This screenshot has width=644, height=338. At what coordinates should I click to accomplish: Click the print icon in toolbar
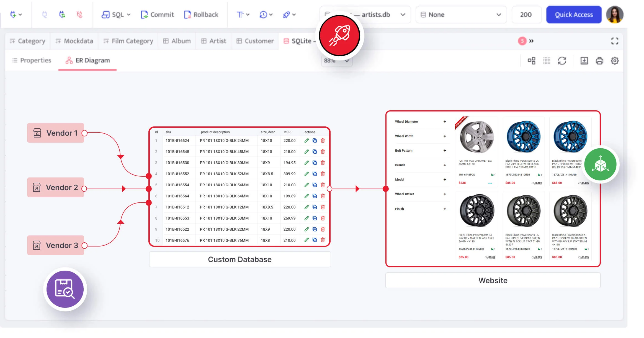coord(599,61)
